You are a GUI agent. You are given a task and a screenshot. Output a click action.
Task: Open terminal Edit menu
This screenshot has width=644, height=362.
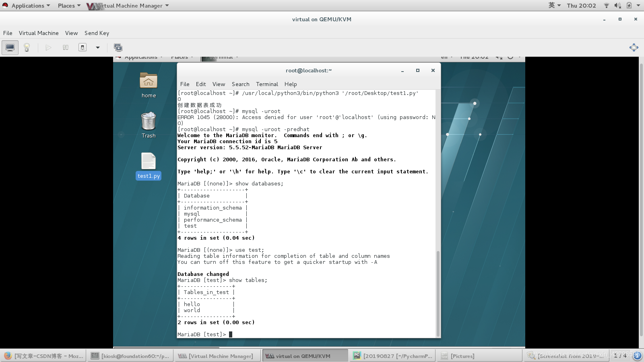201,84
